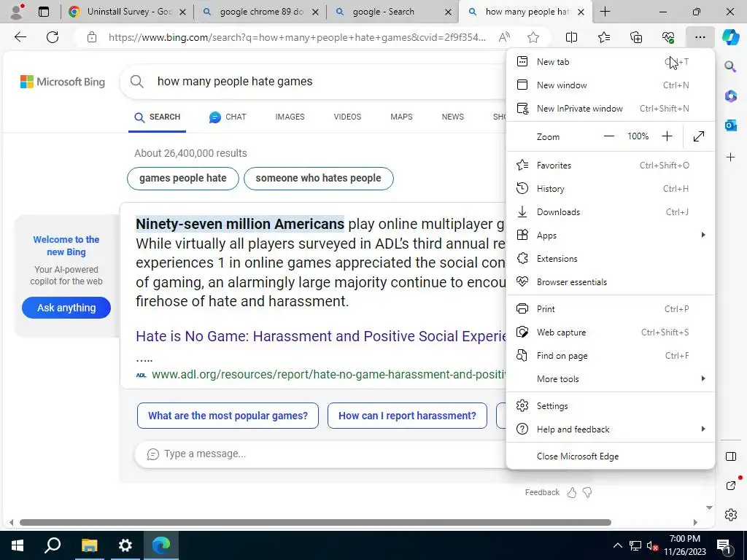Click 'games people hate' suggestion chip

(x=183, y=179)
